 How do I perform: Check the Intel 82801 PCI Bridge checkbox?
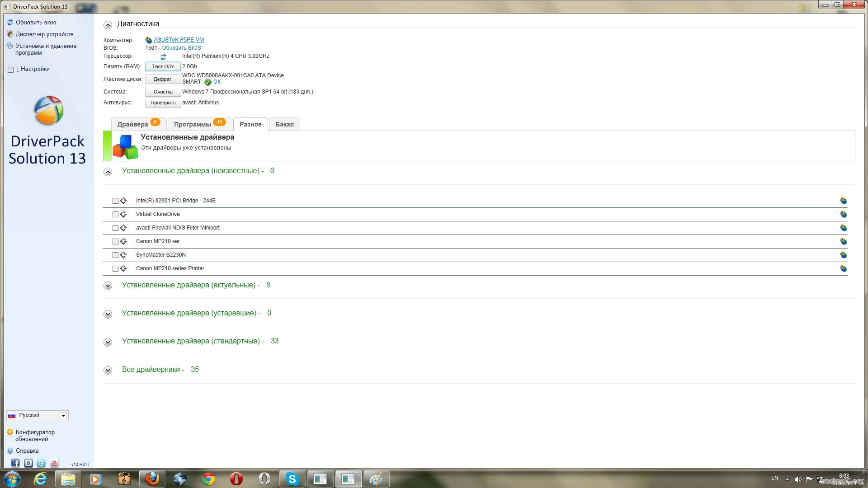[115, 201]
